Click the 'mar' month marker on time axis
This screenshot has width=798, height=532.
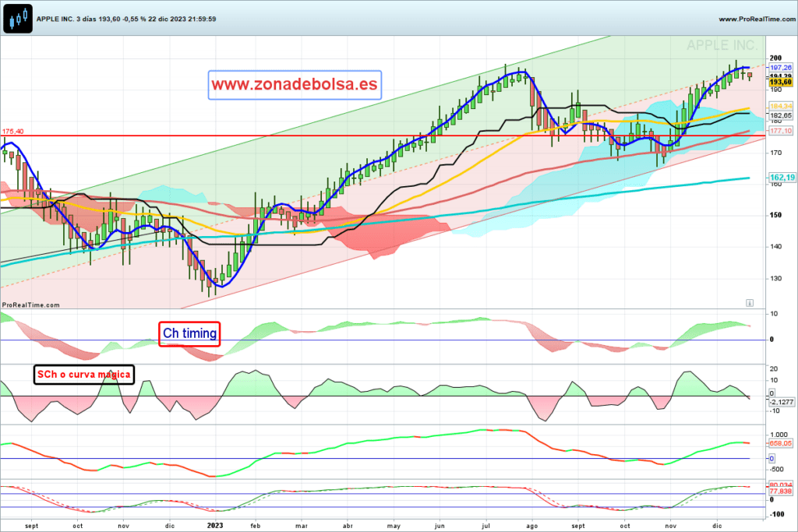tap(302, 526)
